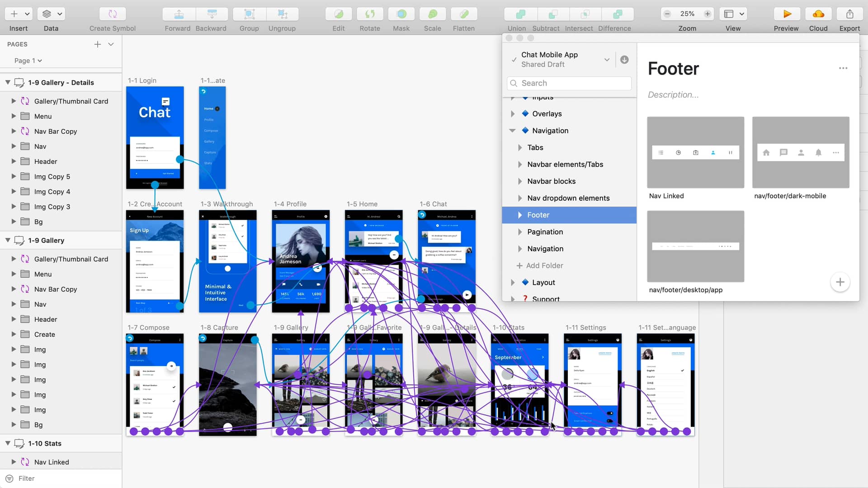This screenshot has height=488, width=868.
Task: Click the zoom out minus button
Action: tap(667, 14)
